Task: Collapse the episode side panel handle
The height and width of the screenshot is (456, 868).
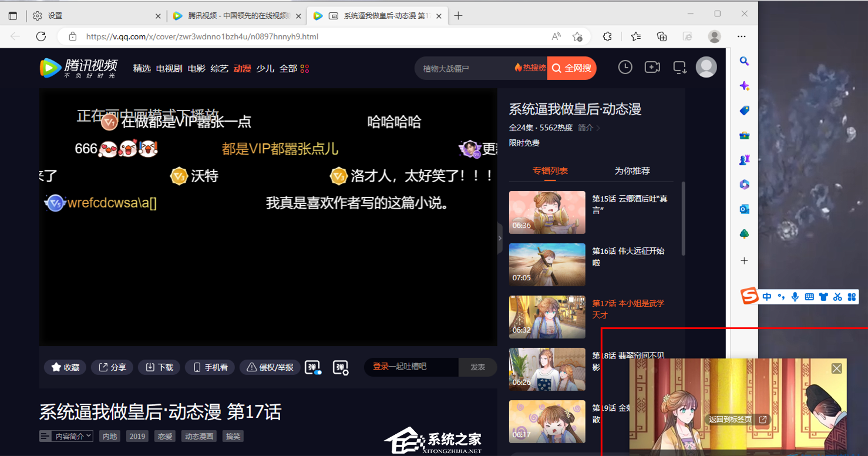Action: [x=500, y=238]
